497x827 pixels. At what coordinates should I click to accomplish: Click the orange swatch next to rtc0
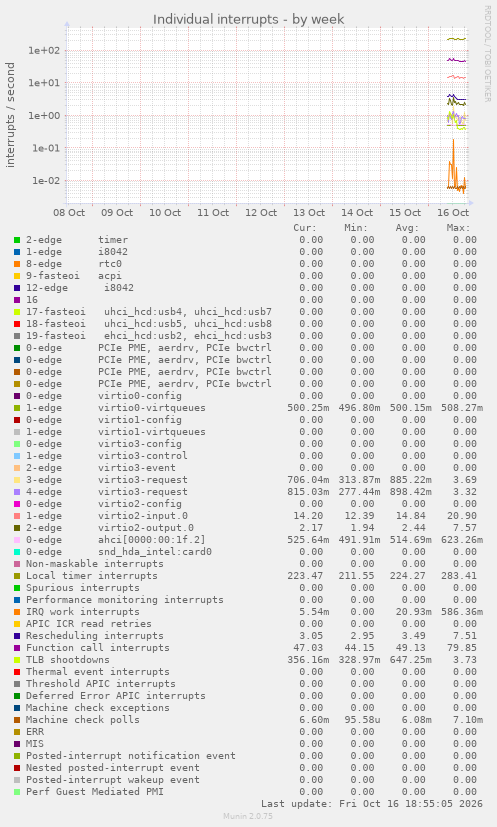pos(17,264)
